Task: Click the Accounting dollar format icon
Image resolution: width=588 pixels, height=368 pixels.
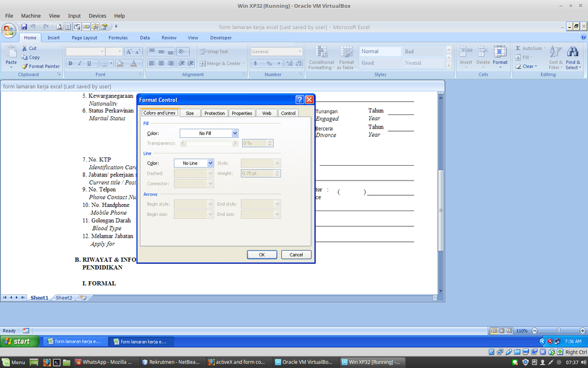Action: (x=255, y=64)
